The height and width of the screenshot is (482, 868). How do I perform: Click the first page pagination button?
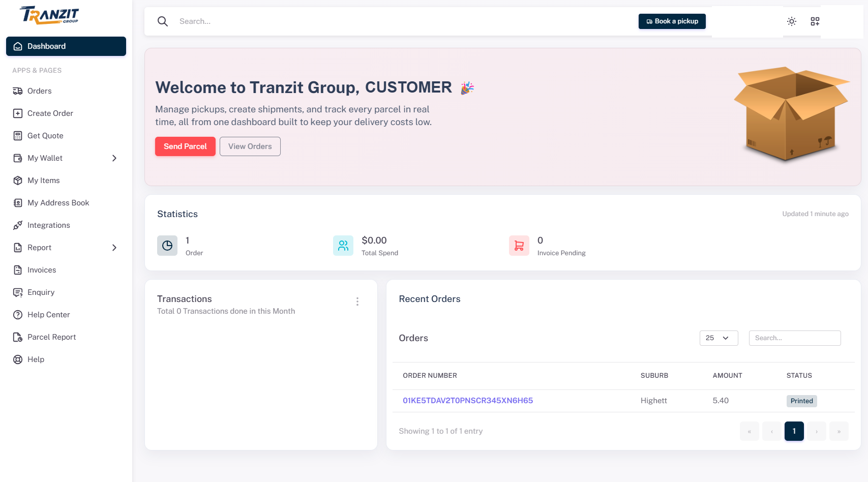[750, 431]
